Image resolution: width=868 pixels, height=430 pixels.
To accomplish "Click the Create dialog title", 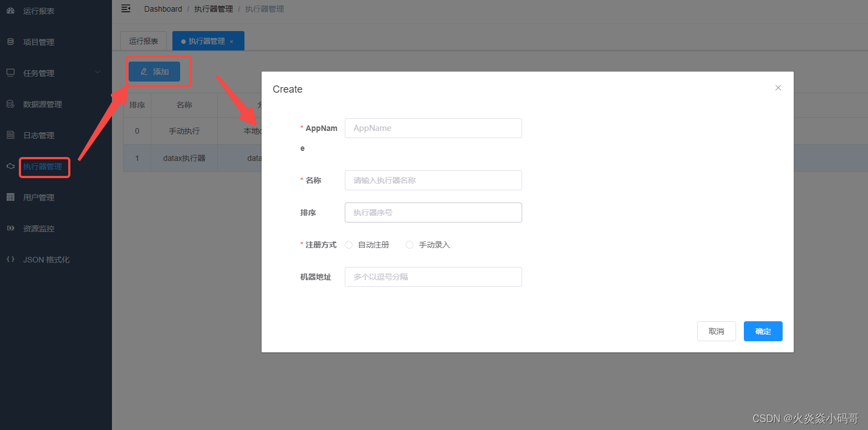I will click(288, 89).
